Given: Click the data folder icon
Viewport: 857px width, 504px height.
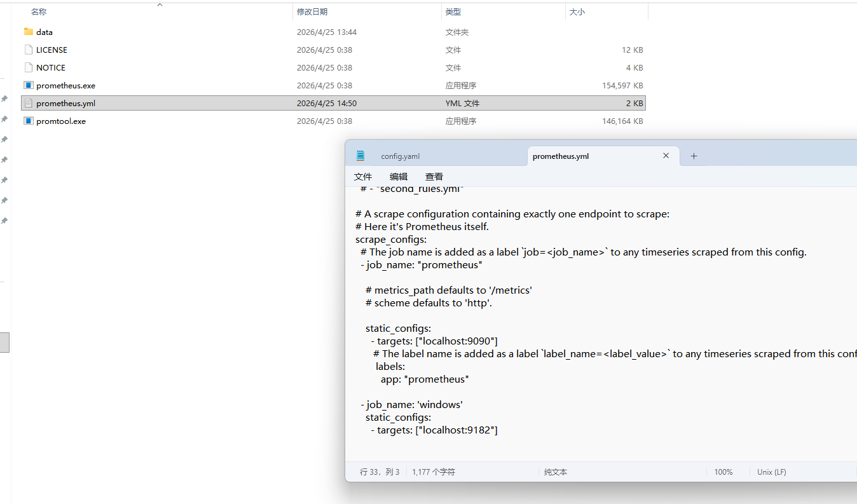Looking at the screenshot, I should (28, 32).
